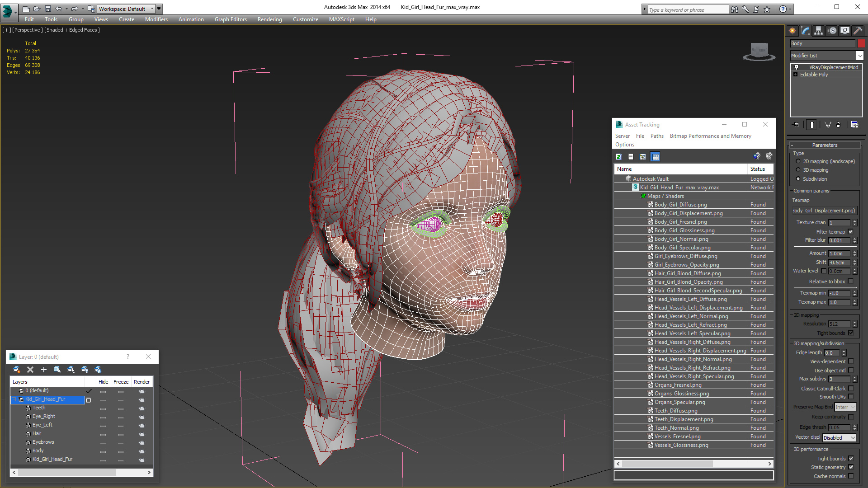Screen dimensions: 868x488
Task: Enable Relative to bbox checkbox
Action: (x=850, y=282)
